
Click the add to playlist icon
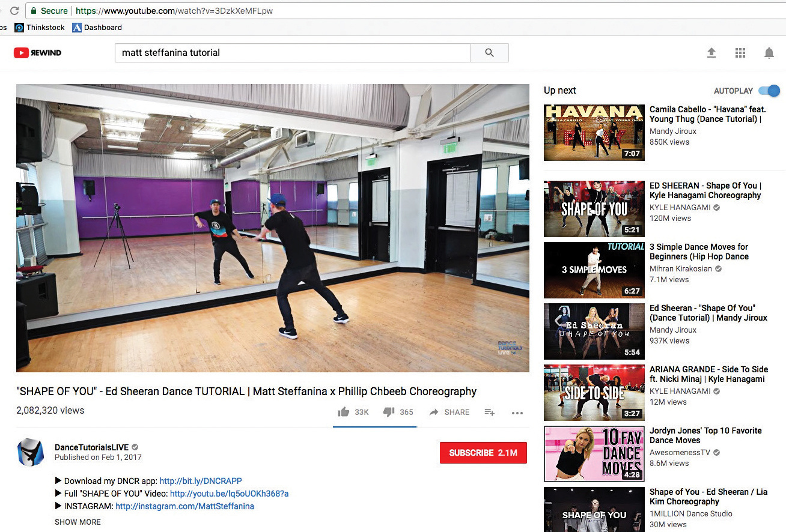(490, 413)
